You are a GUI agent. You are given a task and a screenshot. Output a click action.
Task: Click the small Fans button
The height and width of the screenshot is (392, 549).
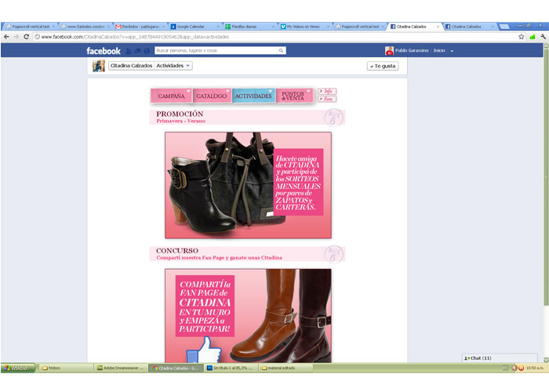click(327, 99)
